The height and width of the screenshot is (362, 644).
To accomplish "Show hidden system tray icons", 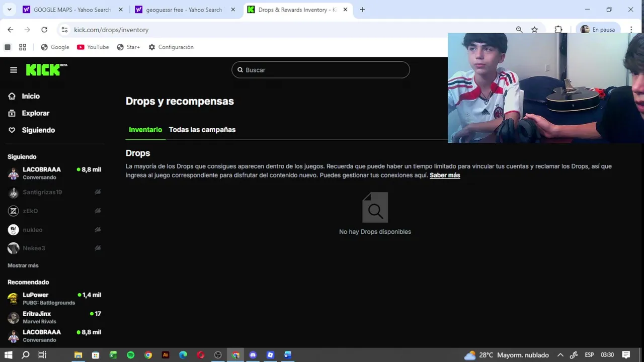I will [x=560, y=355].
